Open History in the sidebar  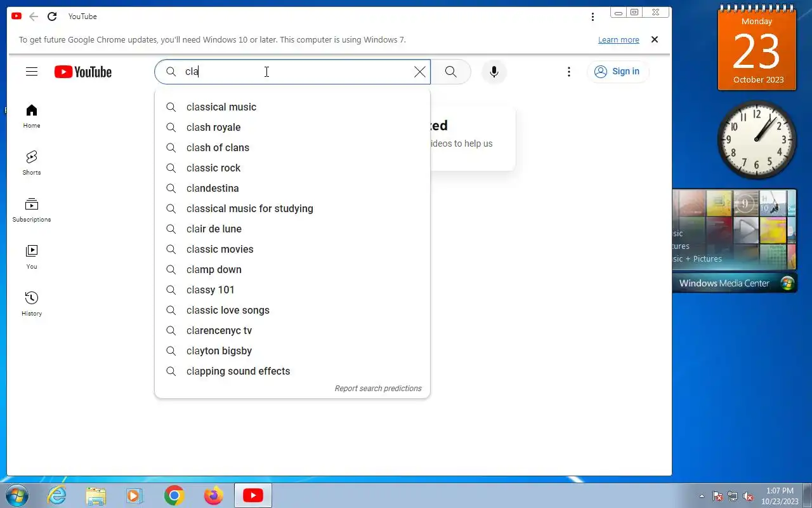[x=32, y=304]
